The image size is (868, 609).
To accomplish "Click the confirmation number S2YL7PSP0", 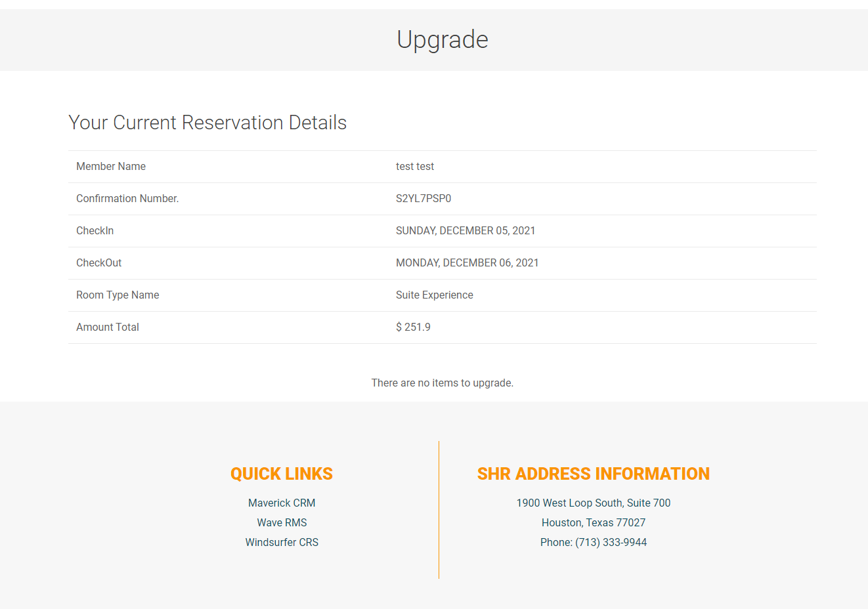I will tap(423, 198).
